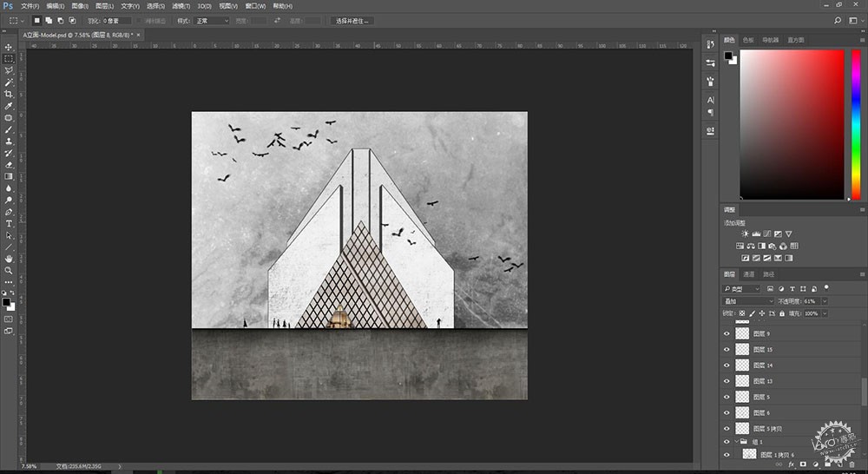
Task: Switch to the 色板 swatches tab
Action: (748, 40)
